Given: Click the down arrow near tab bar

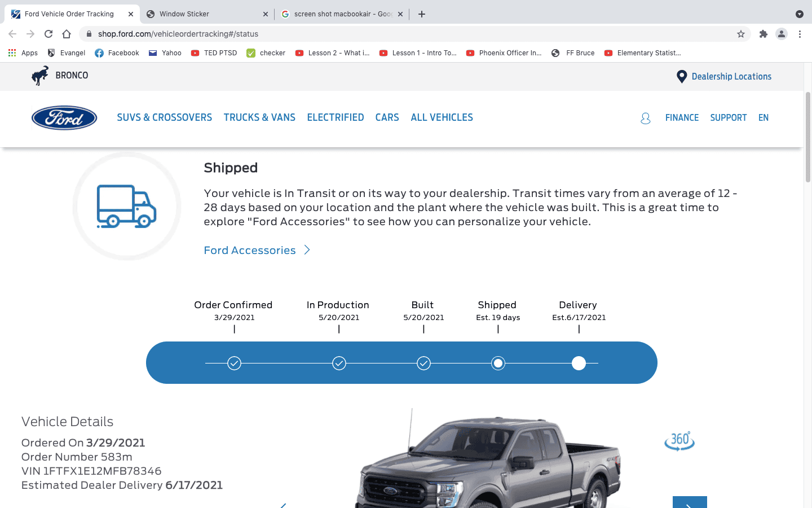Looking at the screenshot, I should [799, 14].
